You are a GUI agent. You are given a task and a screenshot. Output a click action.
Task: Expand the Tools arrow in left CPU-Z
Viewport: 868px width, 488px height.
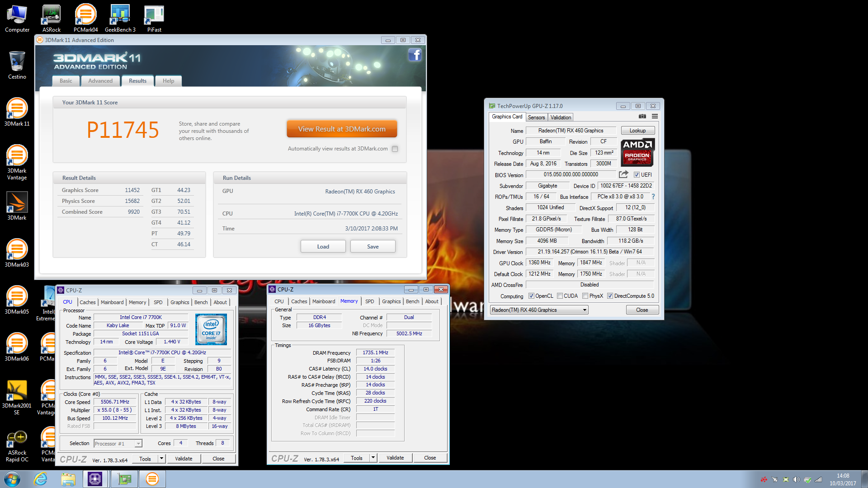[x=161, y=459]
